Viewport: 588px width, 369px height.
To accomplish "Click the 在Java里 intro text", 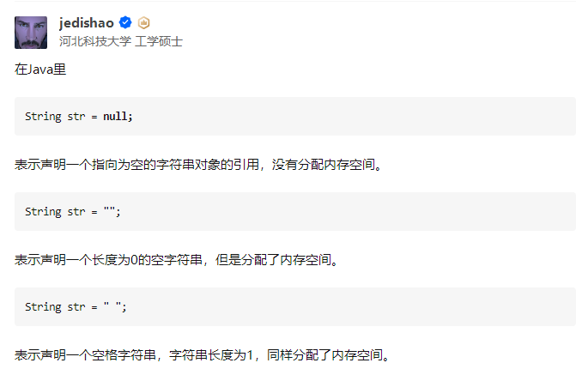I will (x=40, y=70).
